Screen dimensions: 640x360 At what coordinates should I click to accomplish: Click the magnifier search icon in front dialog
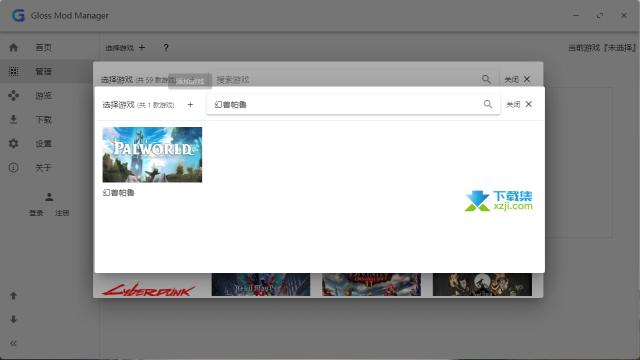click(x=488, y=104)
